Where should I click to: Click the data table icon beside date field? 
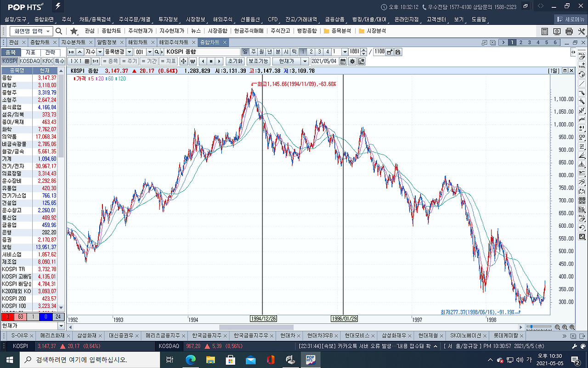click(x=361, y=61)
